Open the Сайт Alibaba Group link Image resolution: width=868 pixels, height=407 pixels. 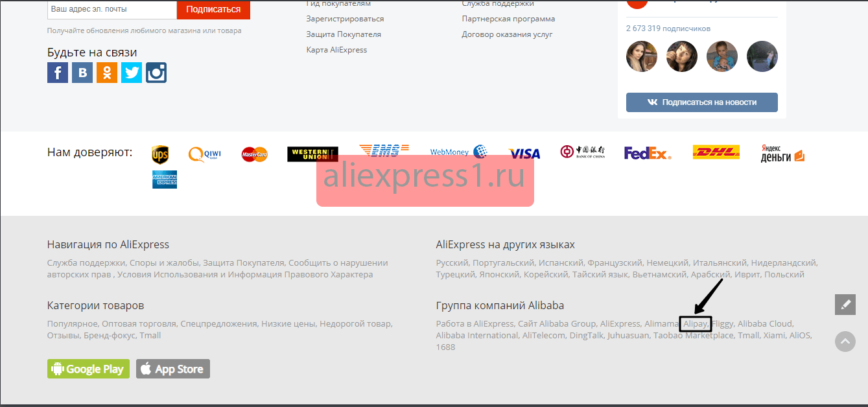[557, 324]
